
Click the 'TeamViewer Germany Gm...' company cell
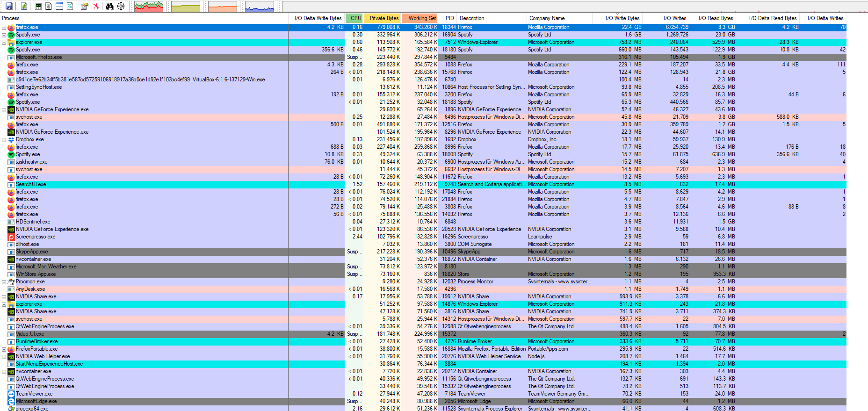pyautogui.click(x=558, y=394)
